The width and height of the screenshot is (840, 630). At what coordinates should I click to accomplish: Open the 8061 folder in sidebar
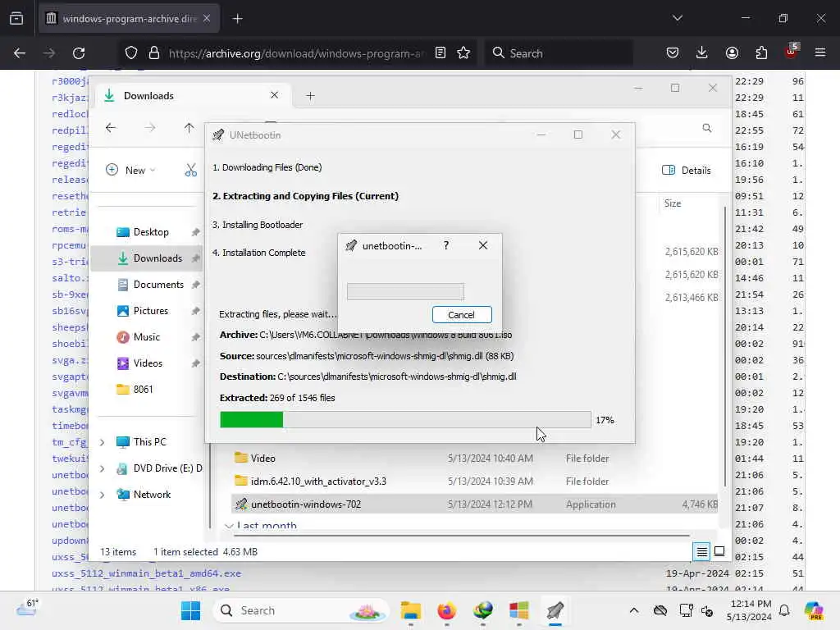point(143,390)
